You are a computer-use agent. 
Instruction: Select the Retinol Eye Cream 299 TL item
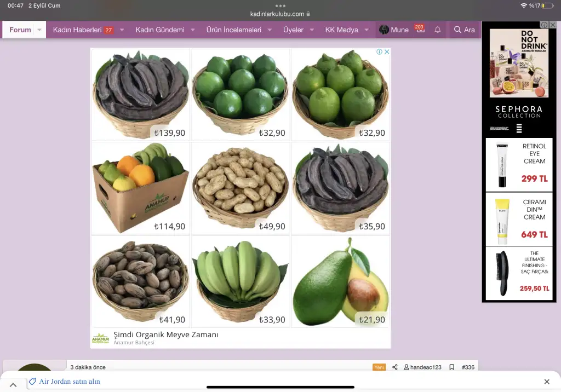pyautogui.click(x=519, y=165)
